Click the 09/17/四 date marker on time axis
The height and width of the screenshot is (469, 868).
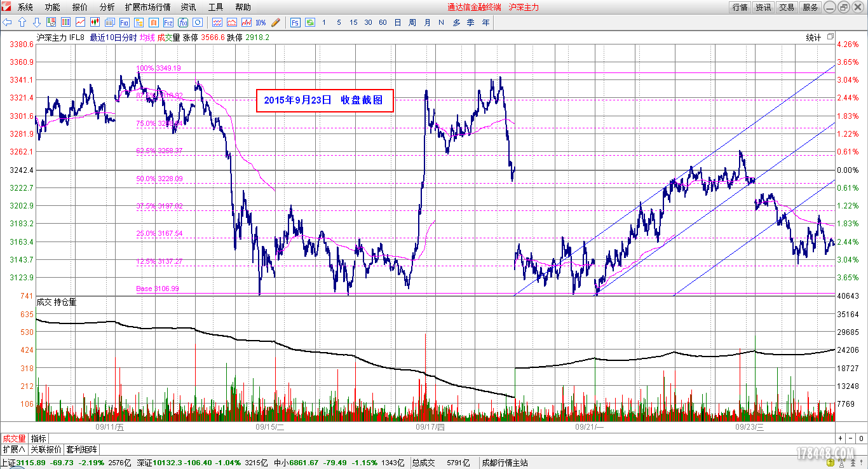(x=430, y=428)
